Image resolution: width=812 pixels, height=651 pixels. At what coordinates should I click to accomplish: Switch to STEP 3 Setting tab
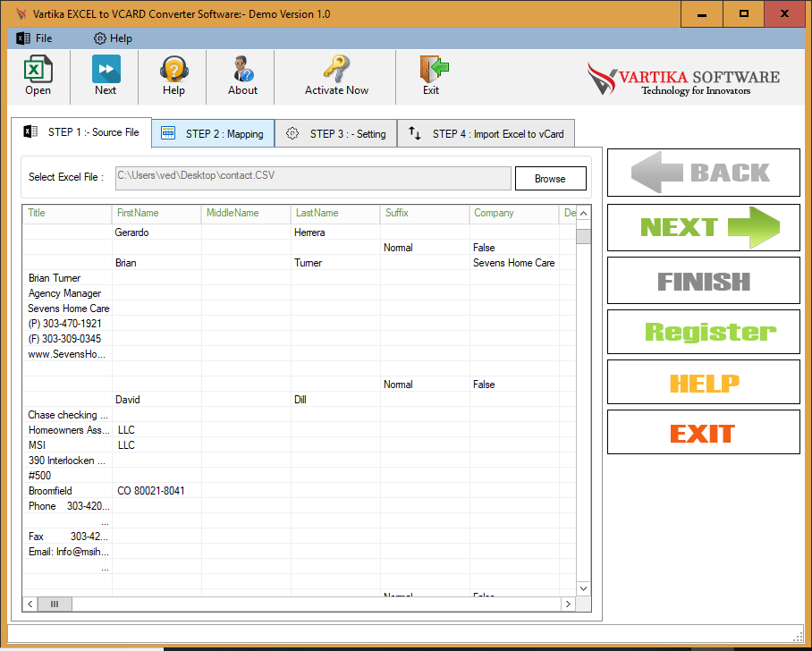tap(335, 133)
